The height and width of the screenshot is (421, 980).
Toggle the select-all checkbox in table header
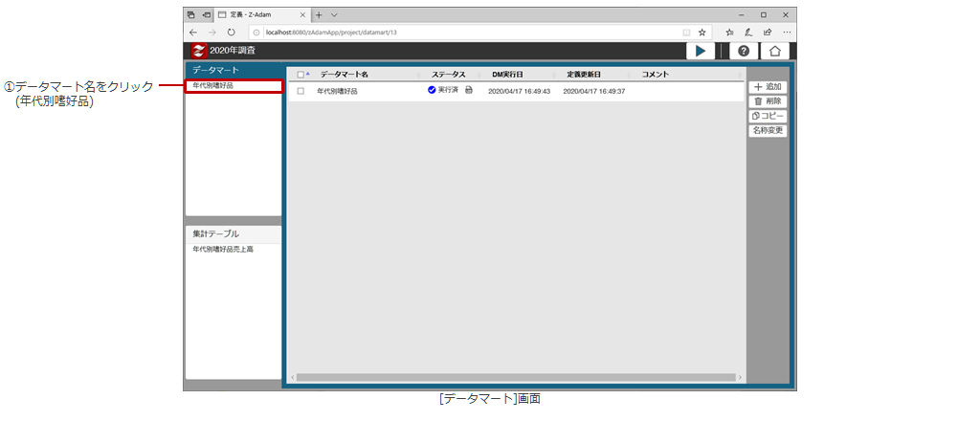pyautogui.click(x=301, y=75)
